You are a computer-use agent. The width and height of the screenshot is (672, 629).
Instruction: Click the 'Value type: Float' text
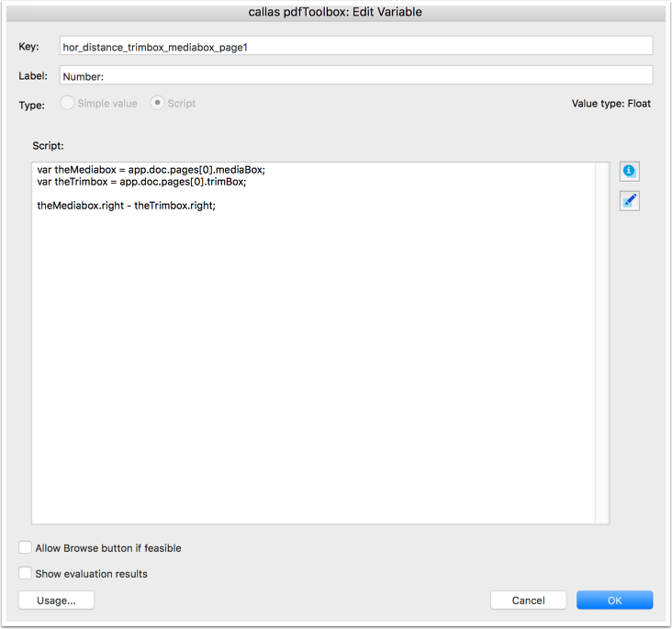pos(611,104)
